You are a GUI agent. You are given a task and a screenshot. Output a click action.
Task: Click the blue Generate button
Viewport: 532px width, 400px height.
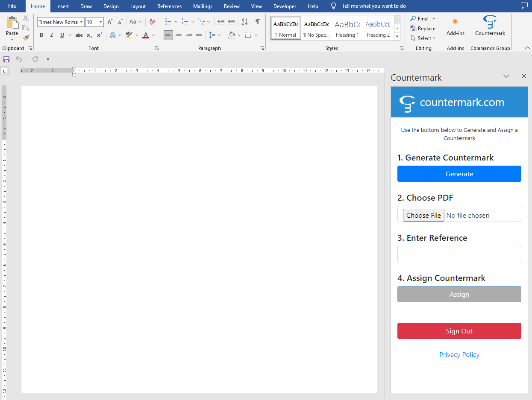[459, 174]
